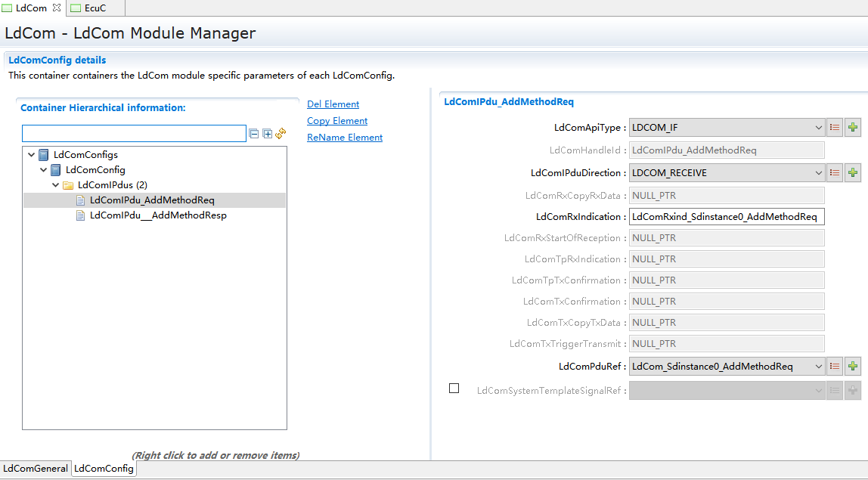Viewport: 868px width, 480px height.
Task: Enable the LdComSystemTemplateSignalRef checkbox
Action: [454, 389]
